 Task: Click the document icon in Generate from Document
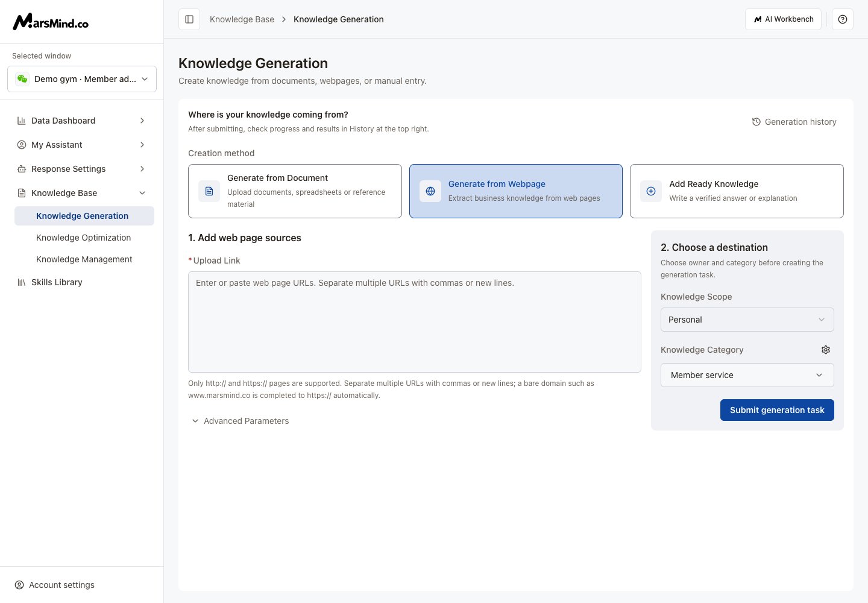coord(209,191)
